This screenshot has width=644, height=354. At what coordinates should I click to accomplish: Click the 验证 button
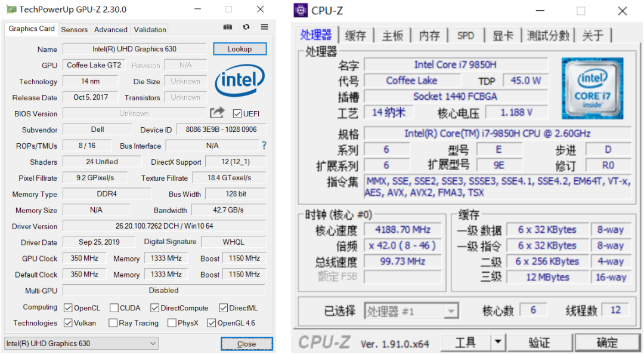tap(539, 341)
